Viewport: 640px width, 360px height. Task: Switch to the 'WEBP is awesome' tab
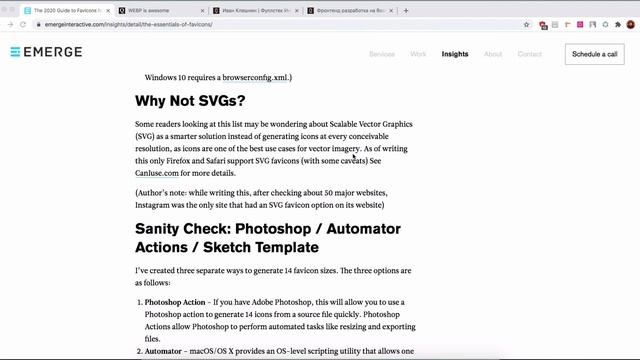(x=161, y=11)
